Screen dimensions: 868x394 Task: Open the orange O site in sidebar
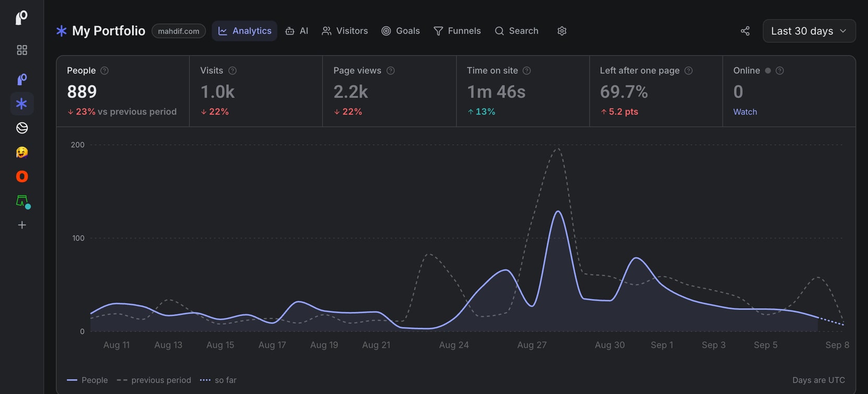click(x=22, y=177)
